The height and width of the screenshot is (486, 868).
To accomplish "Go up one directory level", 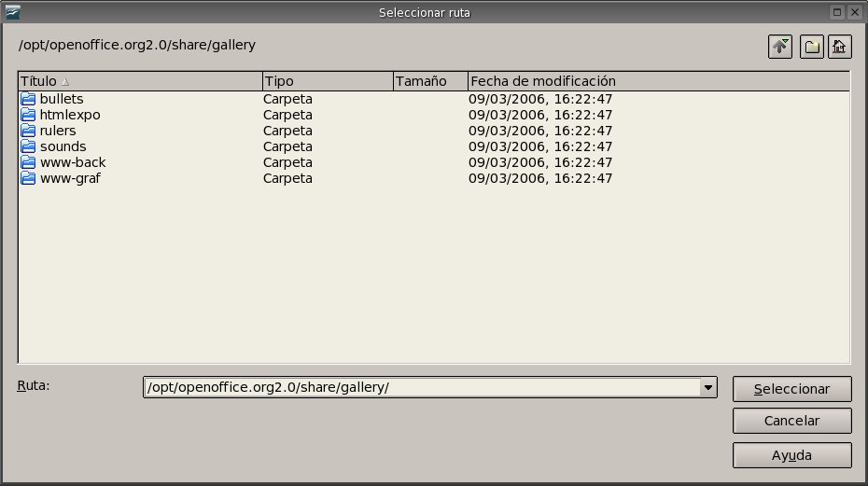I will pos(780,47).
